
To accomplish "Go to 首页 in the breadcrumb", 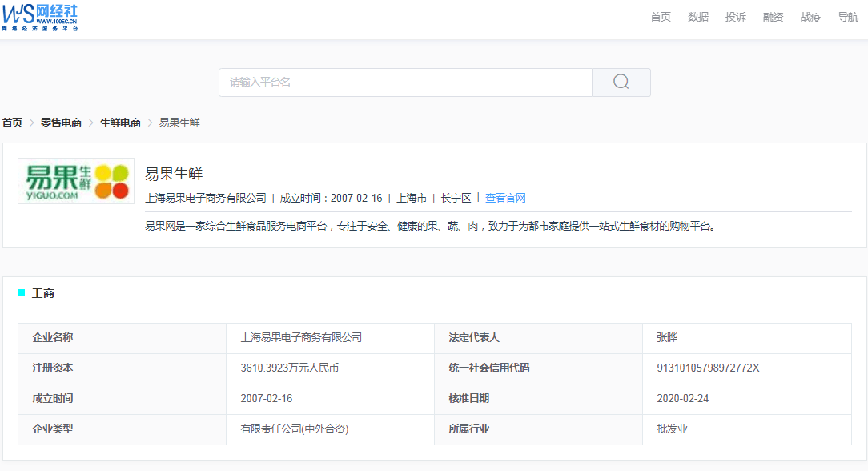I will 12,123.
